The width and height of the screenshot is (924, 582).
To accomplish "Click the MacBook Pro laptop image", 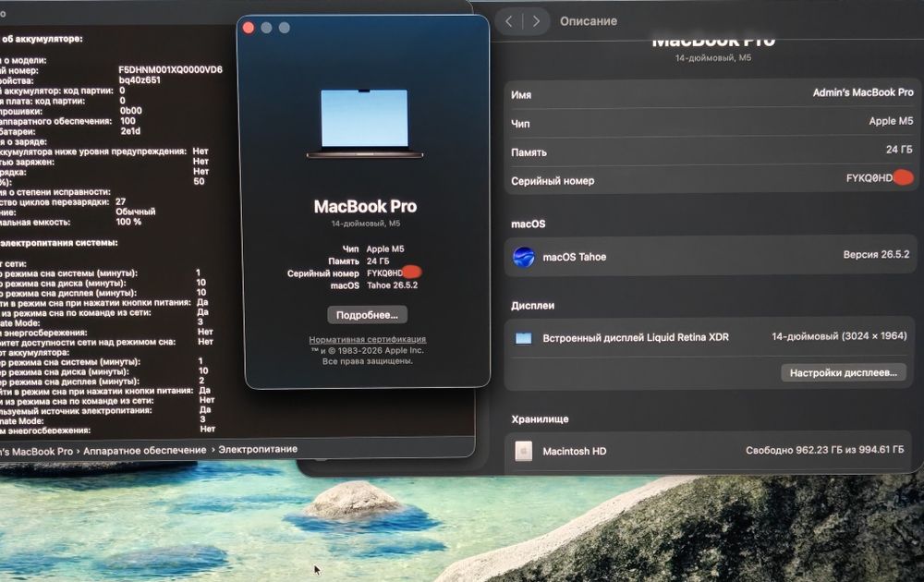I will click(365, 124).
